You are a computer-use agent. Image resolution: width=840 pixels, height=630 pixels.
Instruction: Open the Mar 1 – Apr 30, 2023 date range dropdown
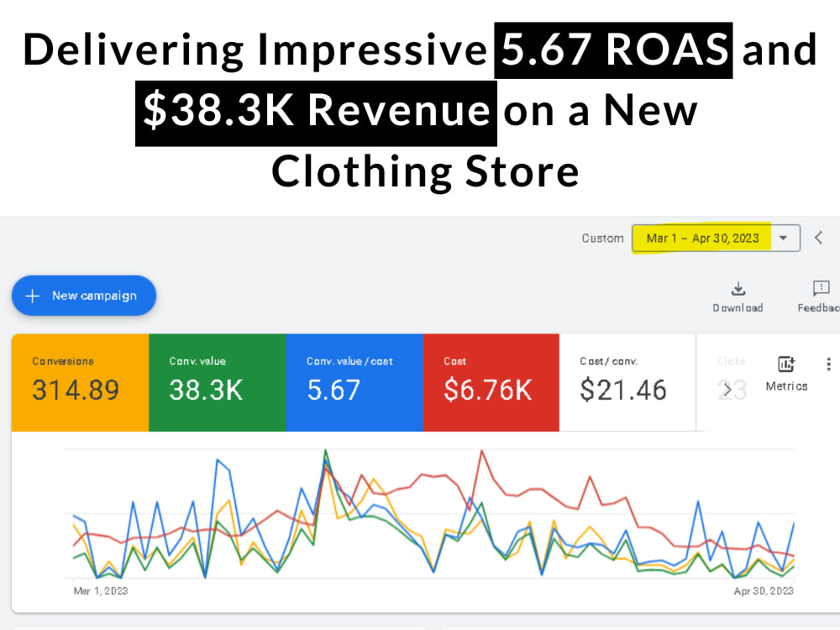click(716, 238)
